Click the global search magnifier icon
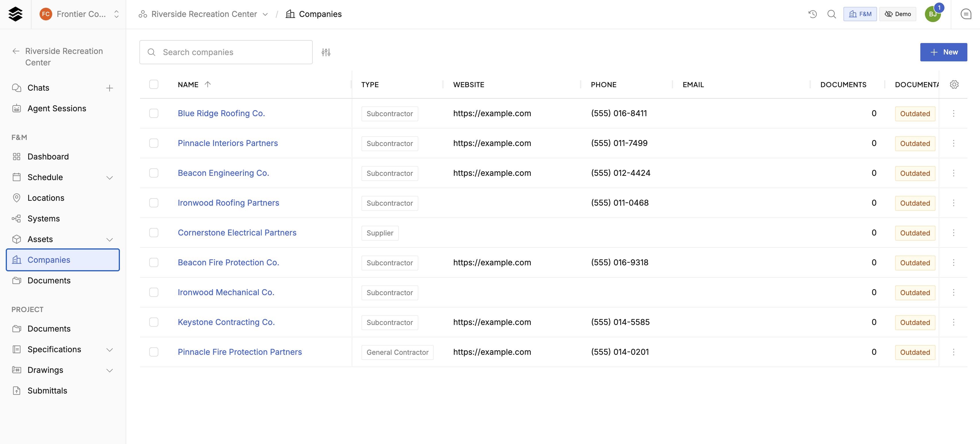 (x=832, y=14)
